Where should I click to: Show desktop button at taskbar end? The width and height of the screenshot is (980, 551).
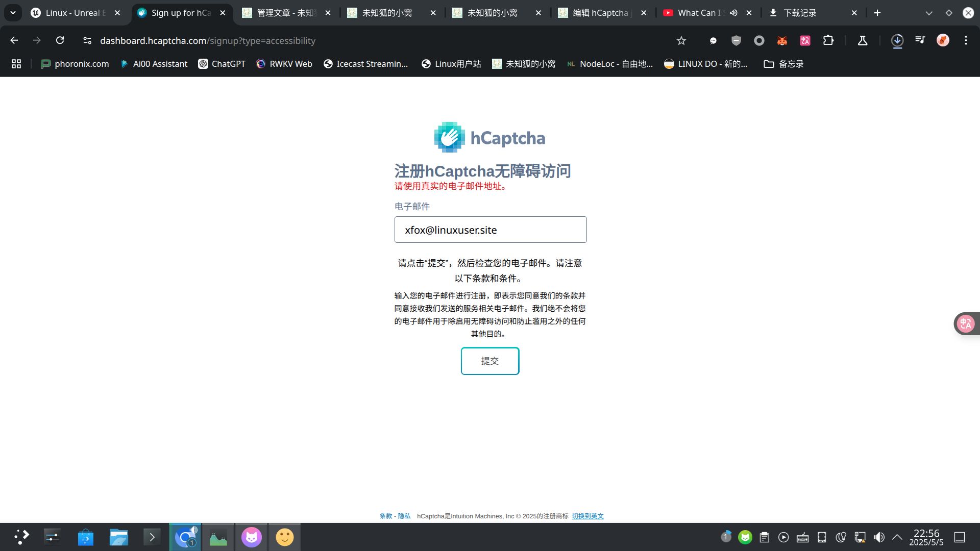[960, 537]
